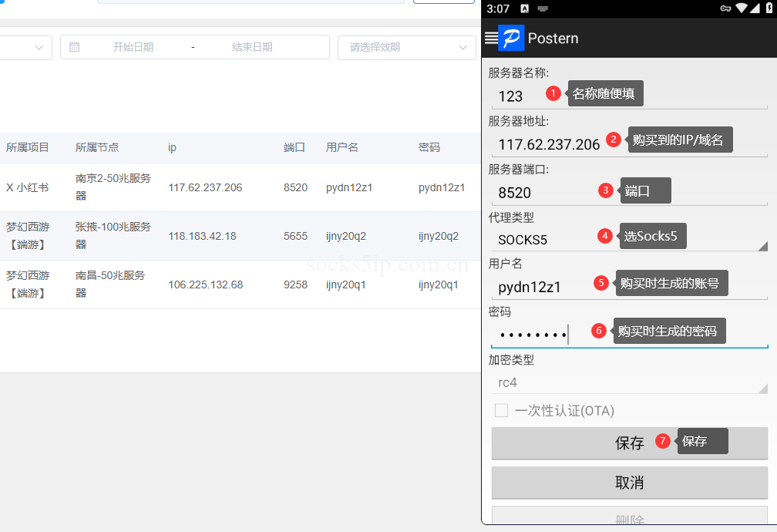
Task: Expand the 加密类型 rc4 dropdown
Action: (x=629, y=382)
